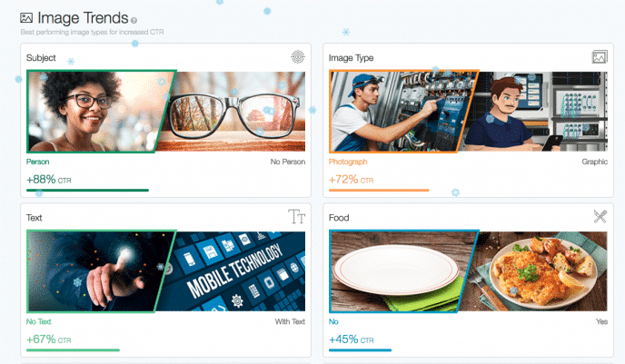Select the cartoon technician Graphic image
This screenshot has width=625, height=364.
538,112
